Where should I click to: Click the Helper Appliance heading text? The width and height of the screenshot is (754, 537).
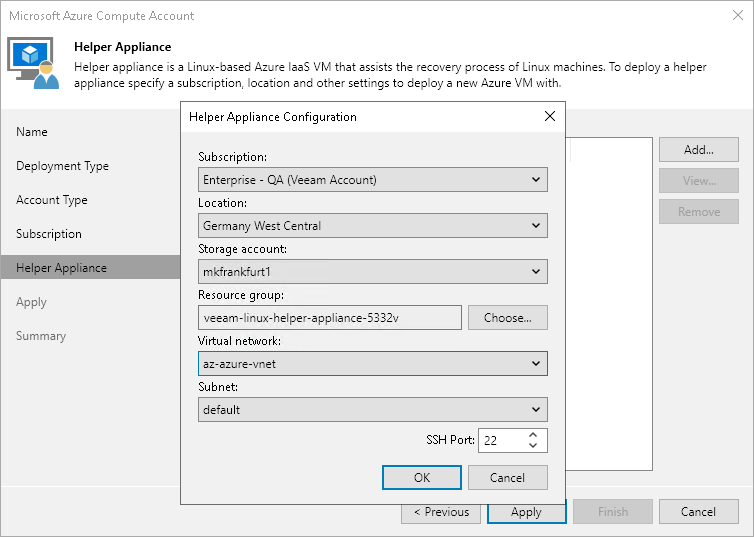123,47
